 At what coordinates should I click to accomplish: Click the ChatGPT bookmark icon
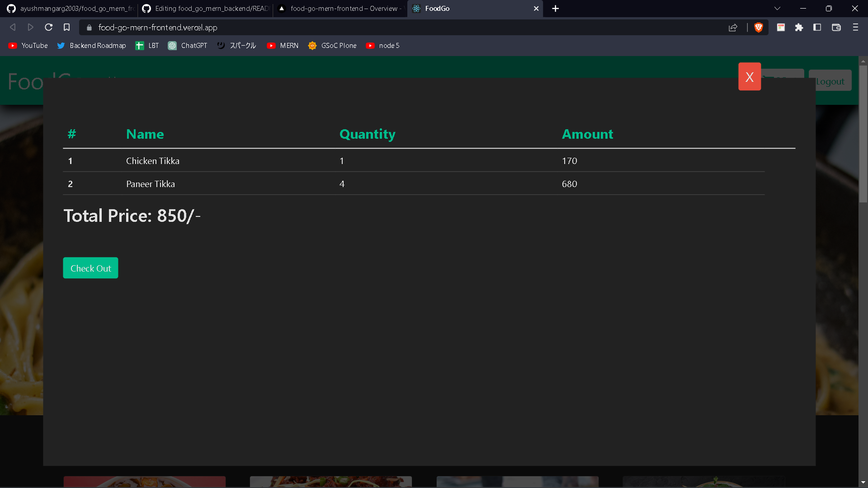pos(172,45)
